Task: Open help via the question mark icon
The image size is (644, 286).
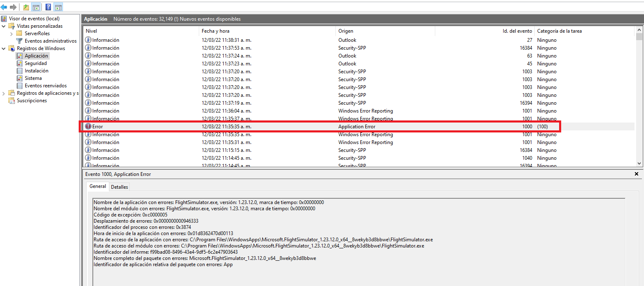Action: tap(48, 7)
